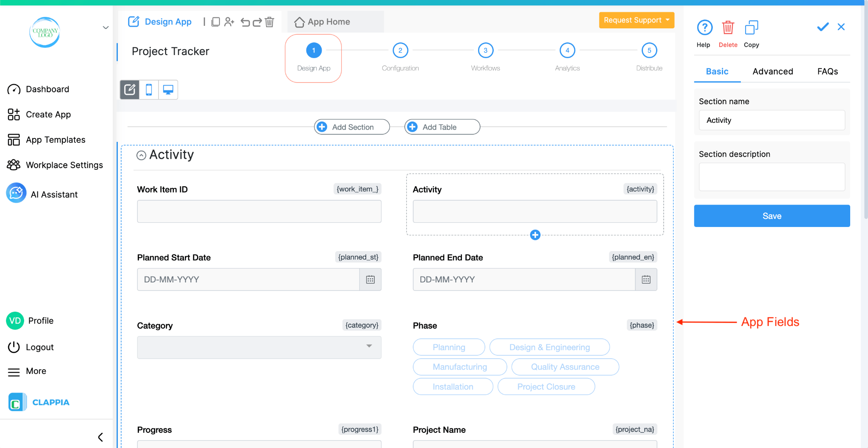Open the Dashboard from the sidebar
The image size is (868, 448).
(x=38, y=89)
